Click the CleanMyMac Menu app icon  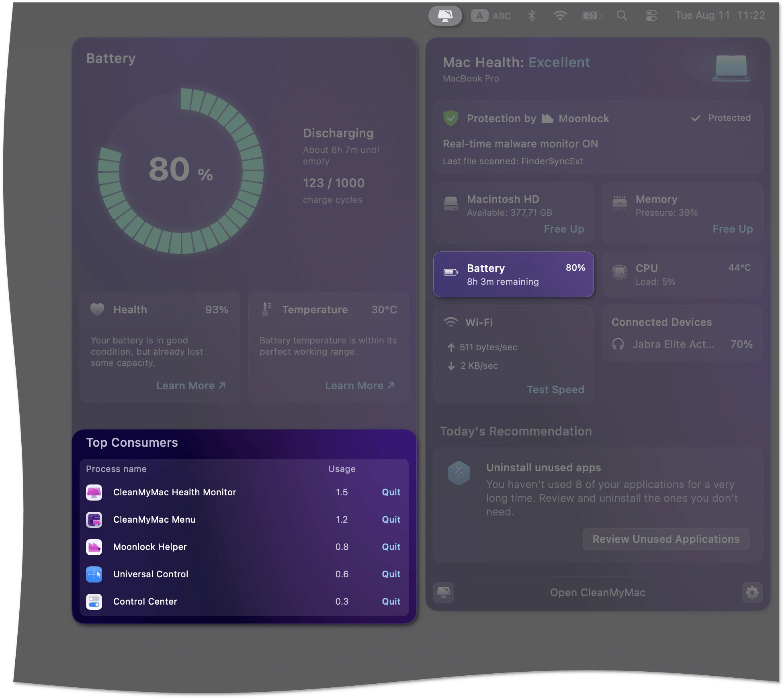coord(94,519)
